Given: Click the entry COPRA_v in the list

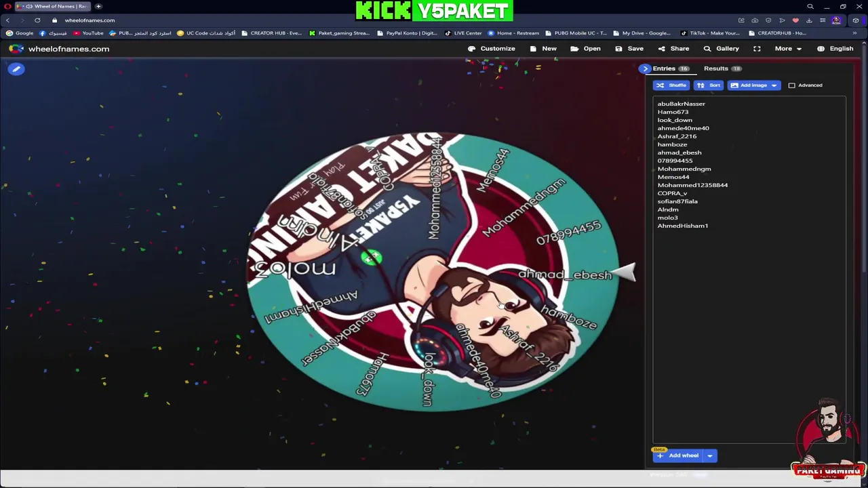Looking at the screenshot, I should click(x=672, y=193).
